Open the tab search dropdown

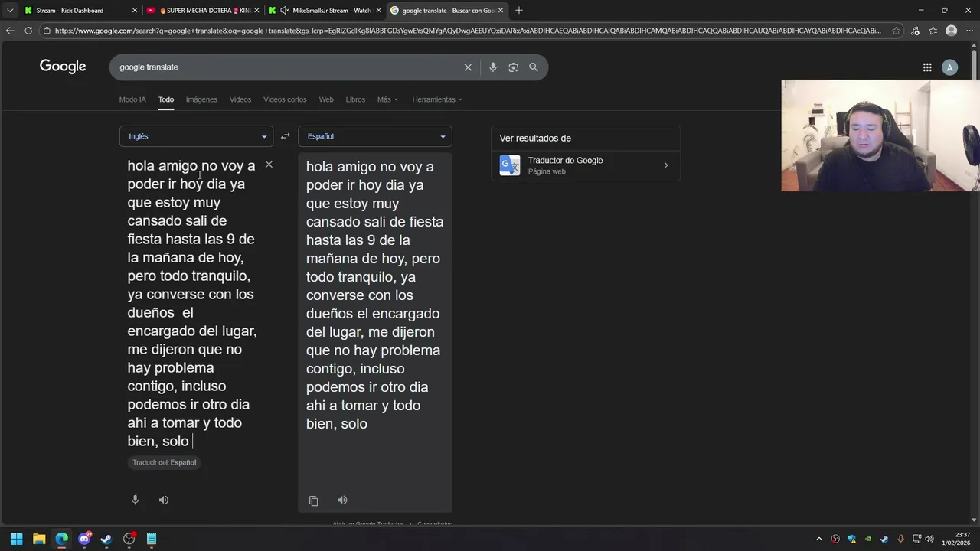(x=10, y=10)
